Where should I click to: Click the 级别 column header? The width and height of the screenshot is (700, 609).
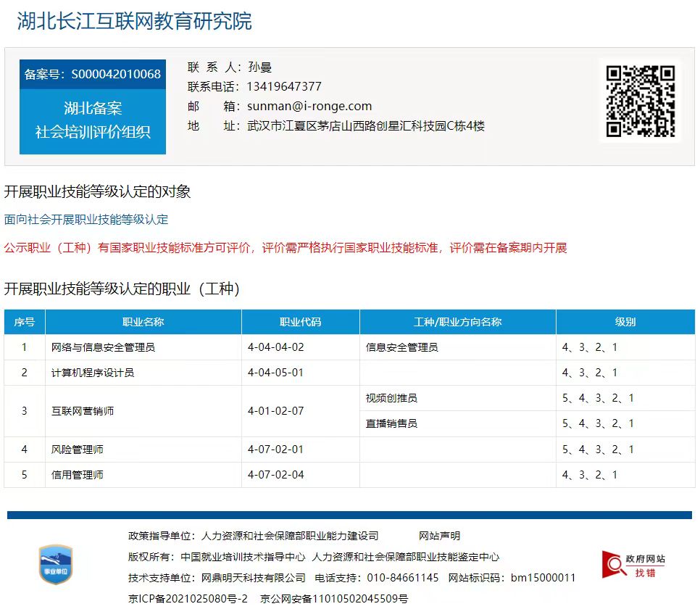(x=625, y=322)
